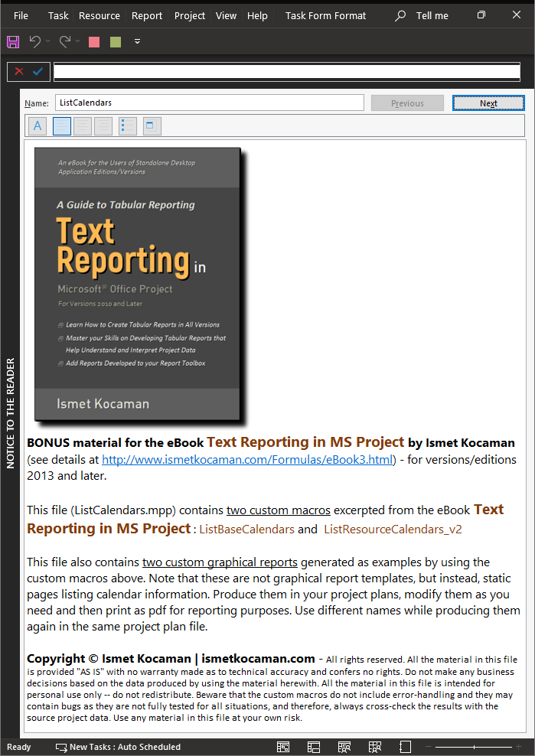Click the zoom out minus button
This screenshot has width=535, height=756.
[x=427, y=747]
